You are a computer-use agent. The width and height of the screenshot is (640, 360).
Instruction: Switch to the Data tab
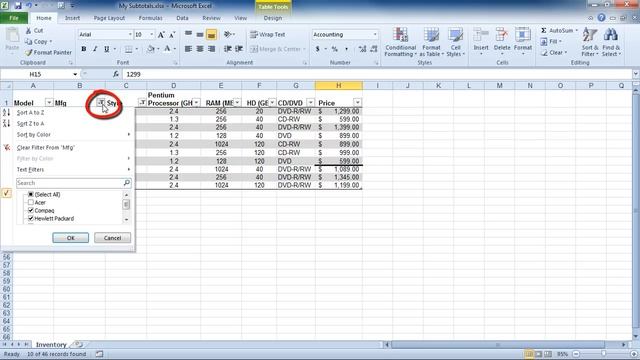point(182,18)
